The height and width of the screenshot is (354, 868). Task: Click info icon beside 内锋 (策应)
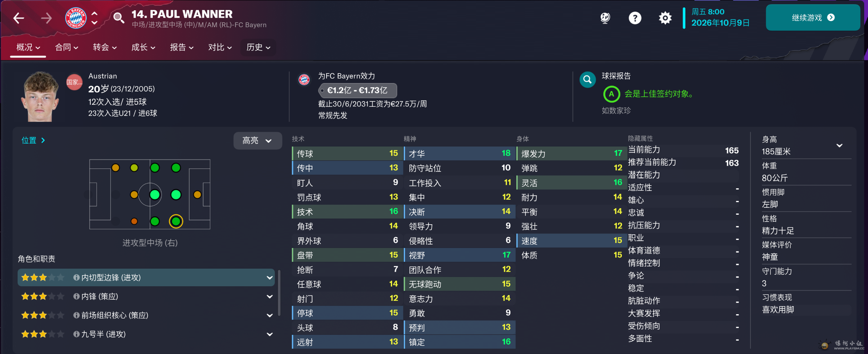pyautogui.click(x=77, y=297)
